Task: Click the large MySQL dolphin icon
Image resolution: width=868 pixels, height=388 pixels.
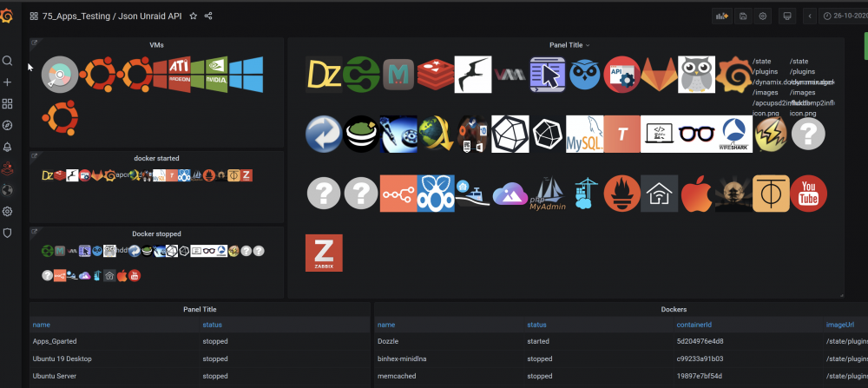Action: (584, 134)
